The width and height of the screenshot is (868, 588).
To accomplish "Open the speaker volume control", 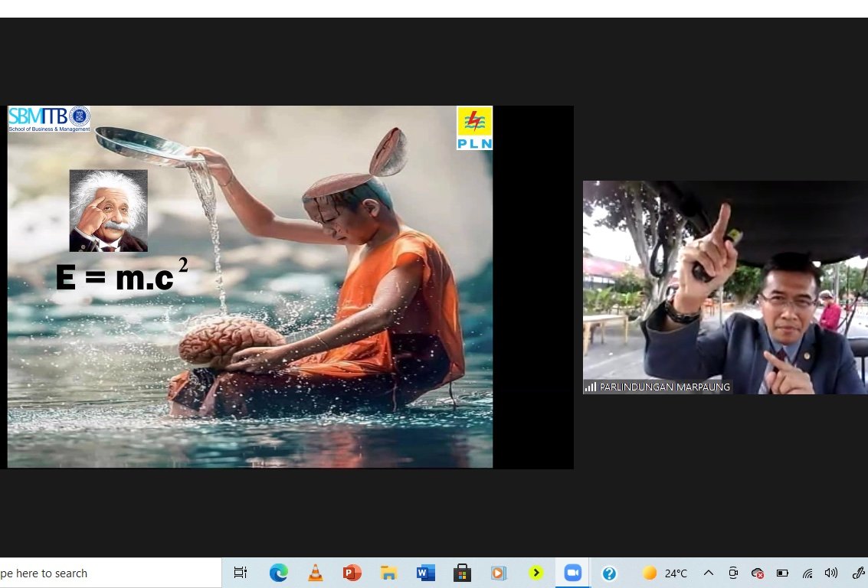I will point(831,573).
